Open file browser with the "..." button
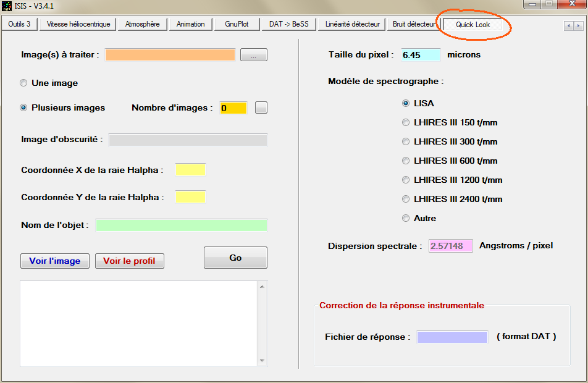Screen dimensions: 588x383 click(253, 55)
